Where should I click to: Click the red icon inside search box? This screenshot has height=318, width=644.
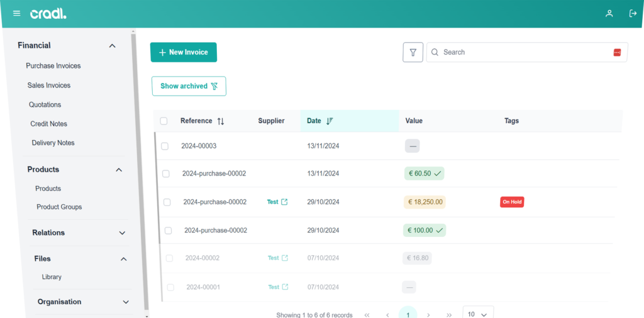click(x=617, y=53)
